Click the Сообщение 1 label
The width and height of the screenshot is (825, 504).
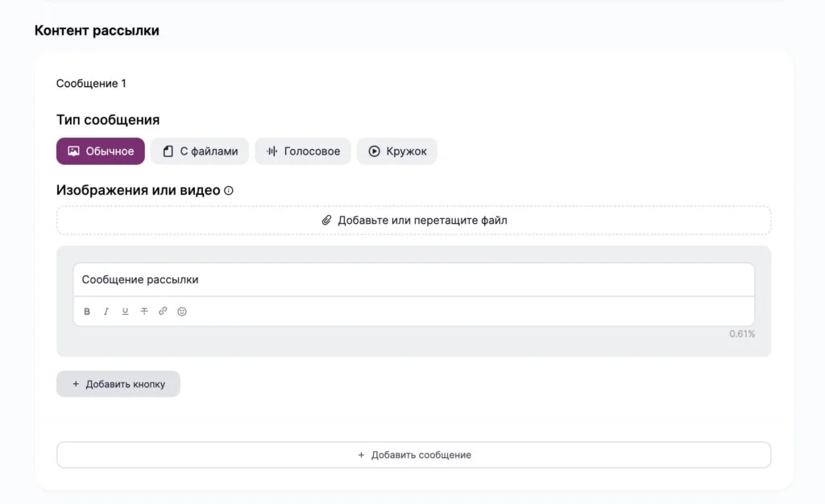[x=91, y=84]
